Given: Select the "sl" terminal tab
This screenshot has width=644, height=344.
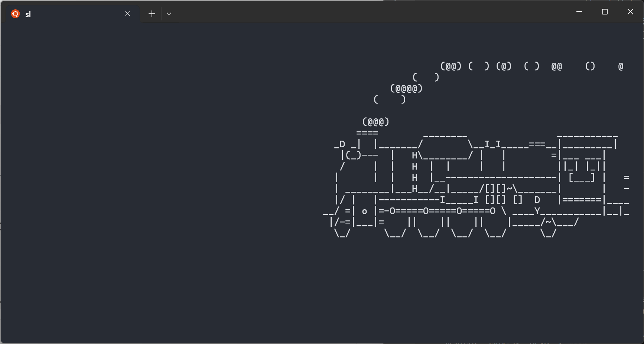Looking at the screenshot, I should pyautogui.click(x=71, y=14).
